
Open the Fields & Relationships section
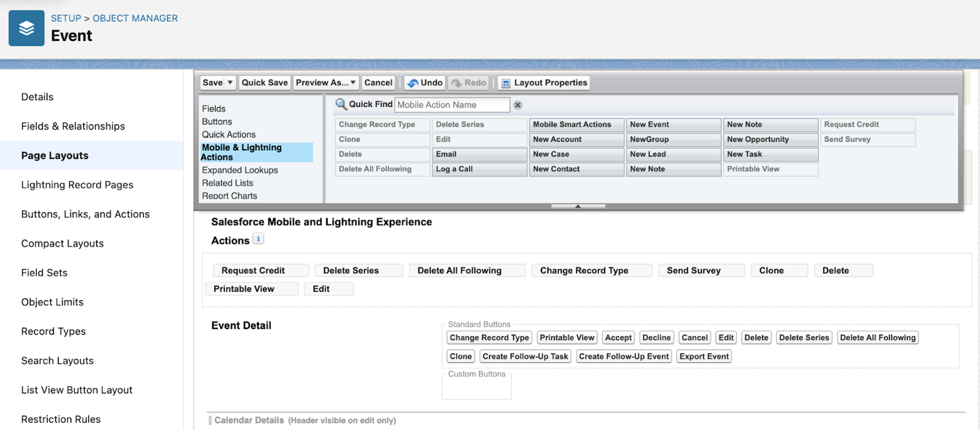click(x=73, y=126)
